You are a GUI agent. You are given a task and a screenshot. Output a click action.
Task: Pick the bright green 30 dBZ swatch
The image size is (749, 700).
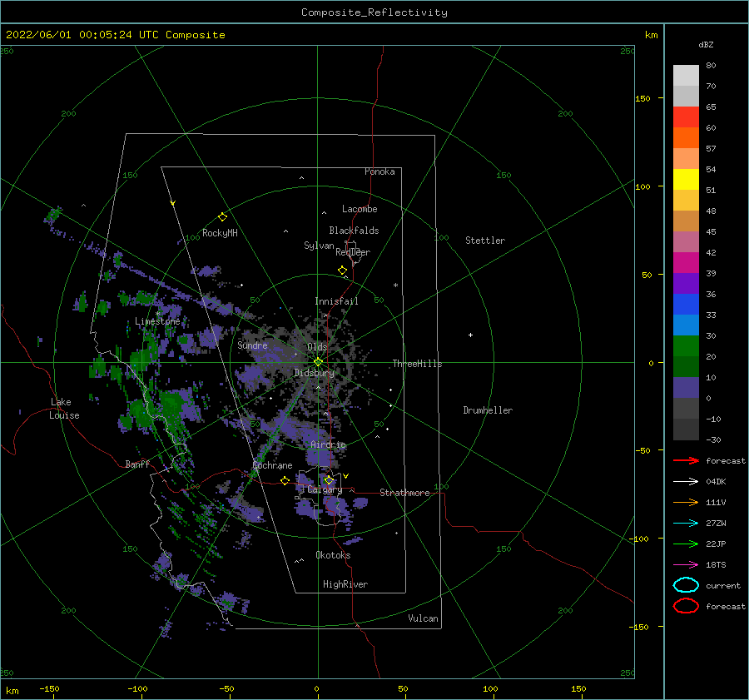coord(686,345)
